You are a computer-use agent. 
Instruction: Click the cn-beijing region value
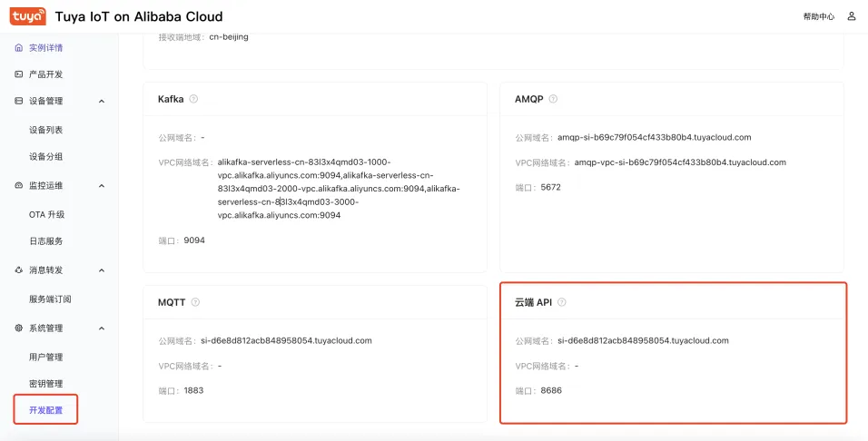229,37
